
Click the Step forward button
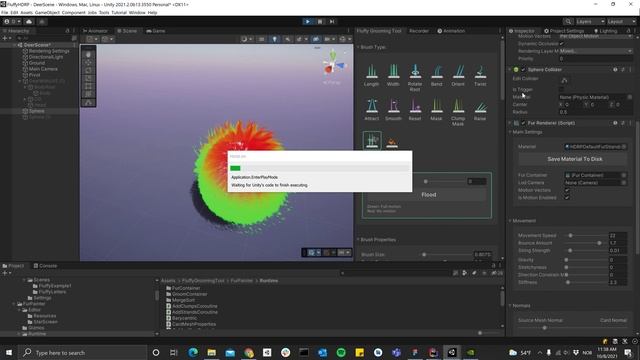332,22
